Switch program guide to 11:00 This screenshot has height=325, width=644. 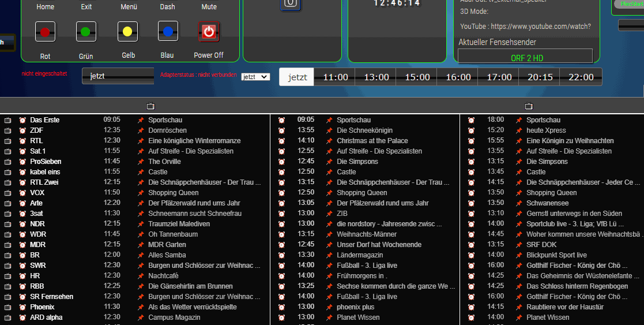(x=335, y=77)
